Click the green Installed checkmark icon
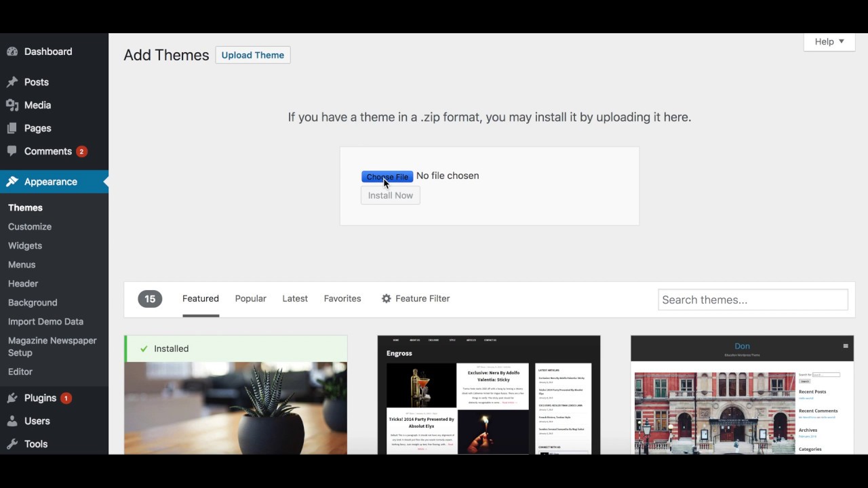 click(144, 348)
